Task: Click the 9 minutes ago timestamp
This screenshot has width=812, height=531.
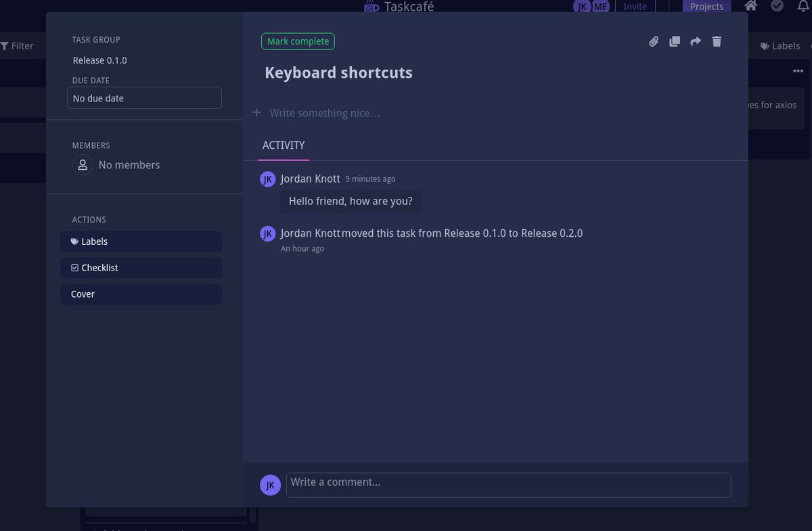Action: [x=370, y=179]
